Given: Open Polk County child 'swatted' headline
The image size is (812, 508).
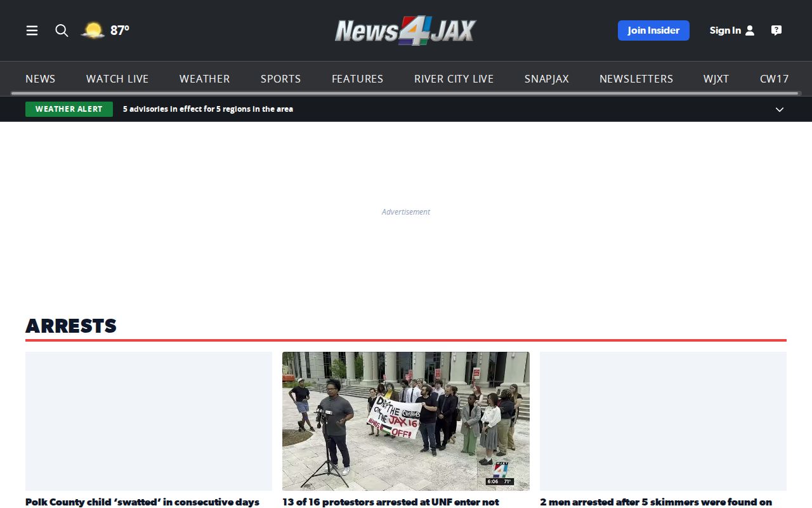Looking at the screenshot, I should pos(143,502).
